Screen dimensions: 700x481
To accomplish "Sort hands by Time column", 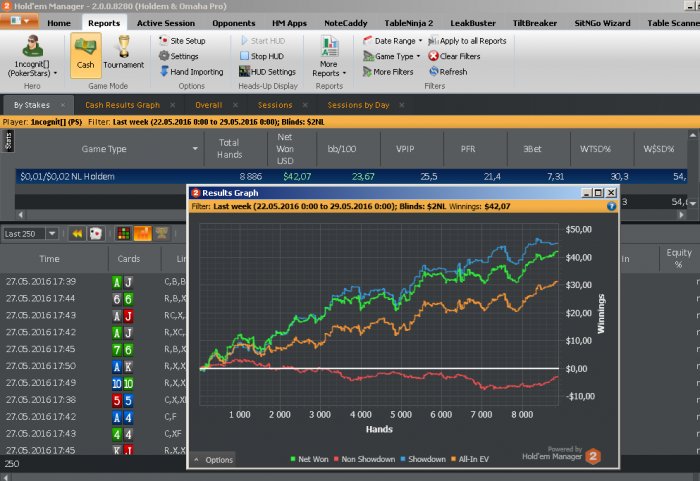I will [54, 259].
